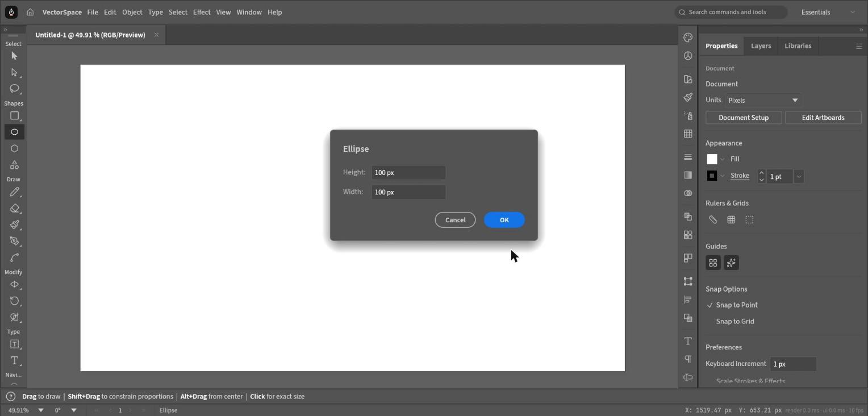Open the Gradient panel icon
868x416 pixels.
[688, 175]
